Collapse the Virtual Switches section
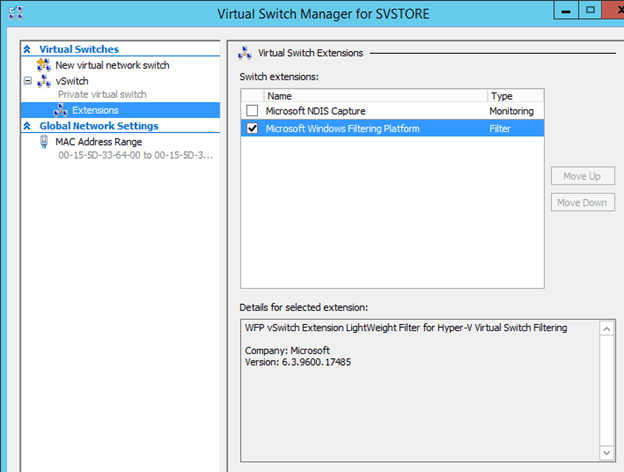Viewport: 624px width, 472px height. [x=29, y=49]
